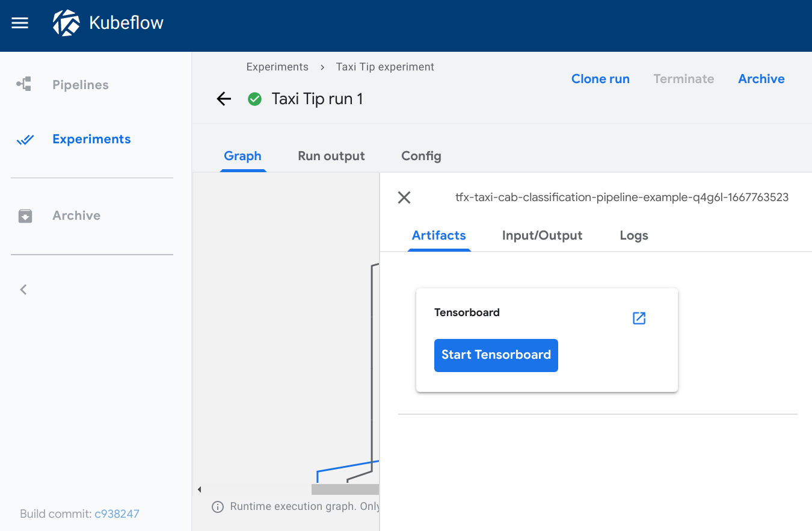Open Archive from the sidebar icon
The image size is (812, 531).
click(x=24, y=215)
